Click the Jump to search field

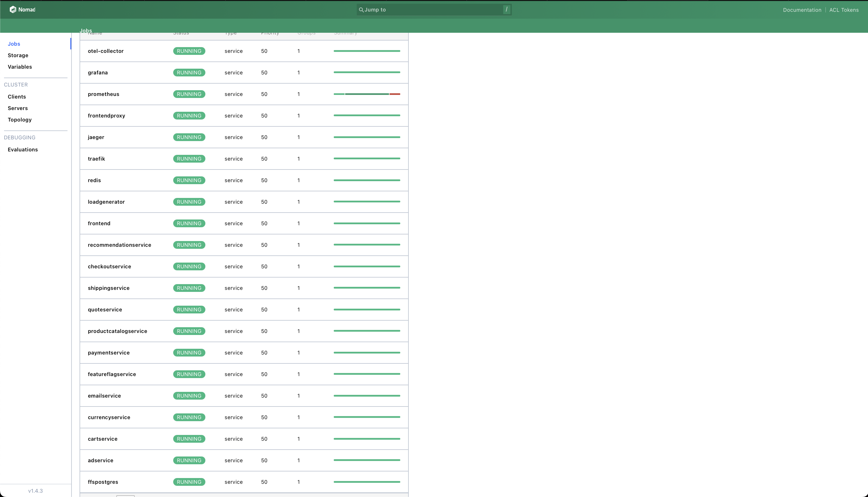(433, 9)
